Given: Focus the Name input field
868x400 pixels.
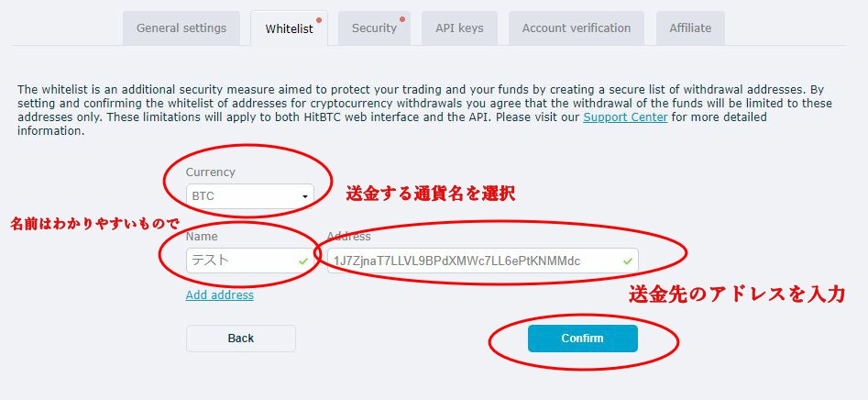Looking at the screenshot, I should click(x=250, y=261).
